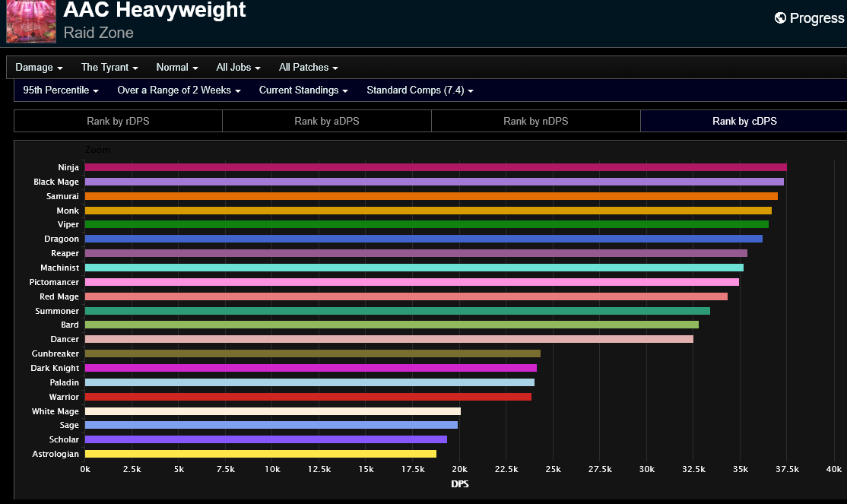The width and height of the screenshot is (847, 504).
Task: Click the Paladin light blue bar
Action: pyautogui.click(x=309, y=382)
